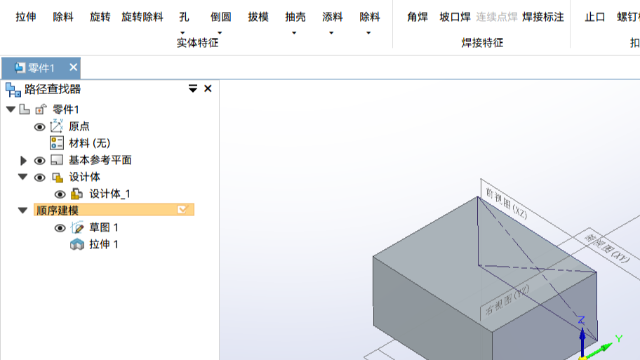Select the 坡口焊 groove weld command

pos(455,17)
